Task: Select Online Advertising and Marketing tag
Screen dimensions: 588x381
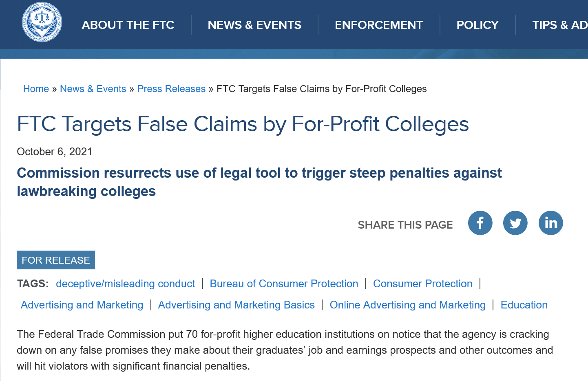Action: [x=407, y=305]
